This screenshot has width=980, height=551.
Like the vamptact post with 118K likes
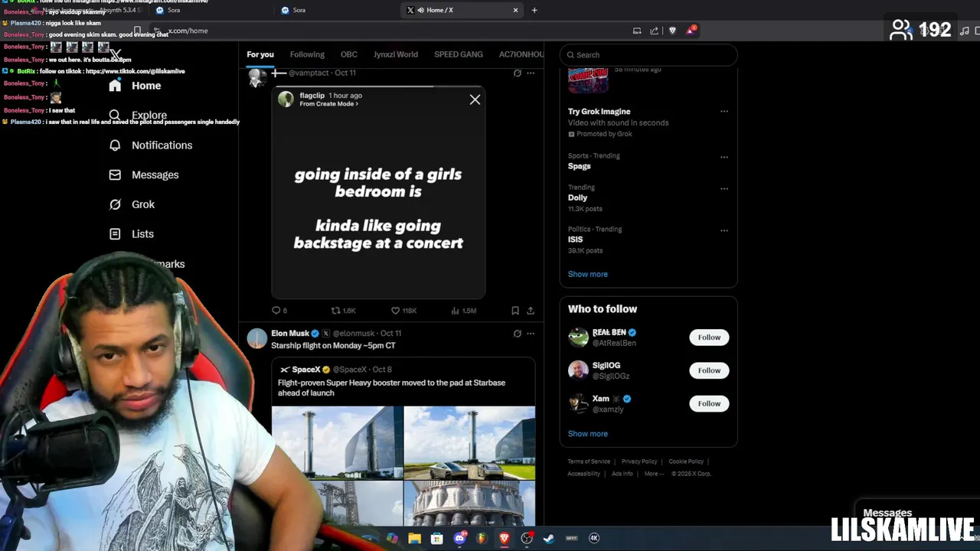pos(403,311)
